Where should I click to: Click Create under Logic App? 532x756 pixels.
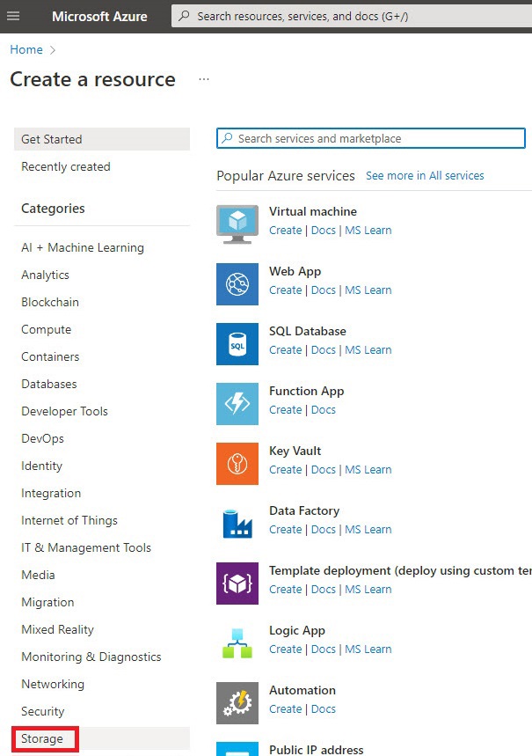285,649
